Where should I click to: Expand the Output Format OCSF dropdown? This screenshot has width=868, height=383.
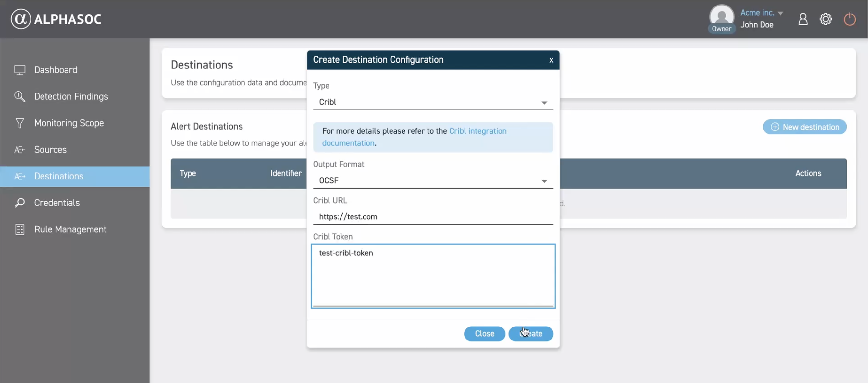point(433,180)
